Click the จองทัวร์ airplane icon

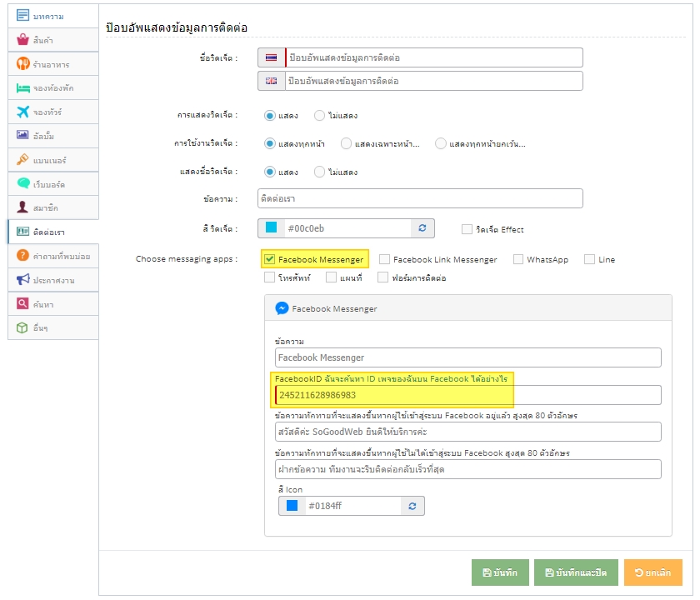coord(22,112)
